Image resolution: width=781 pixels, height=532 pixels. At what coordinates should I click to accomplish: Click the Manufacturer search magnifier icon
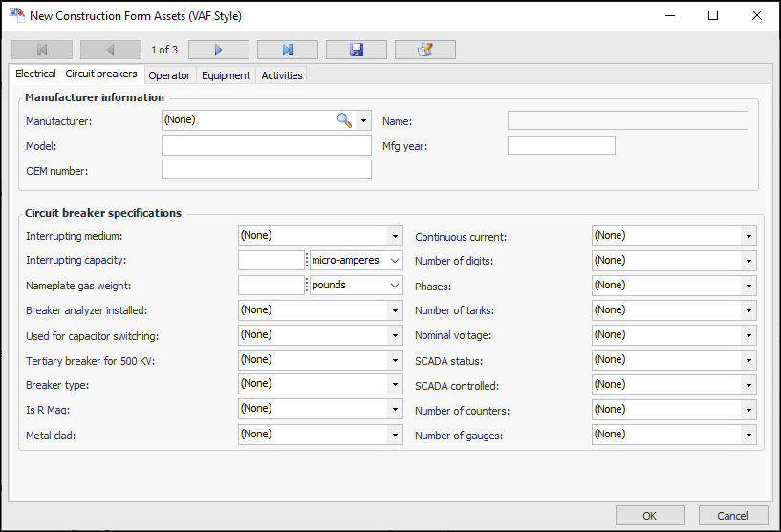pos(344,120)
